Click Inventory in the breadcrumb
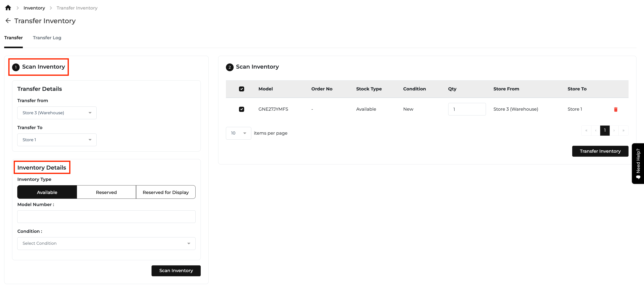The height and width of the screenshot is (285, 644). [34, 8]
